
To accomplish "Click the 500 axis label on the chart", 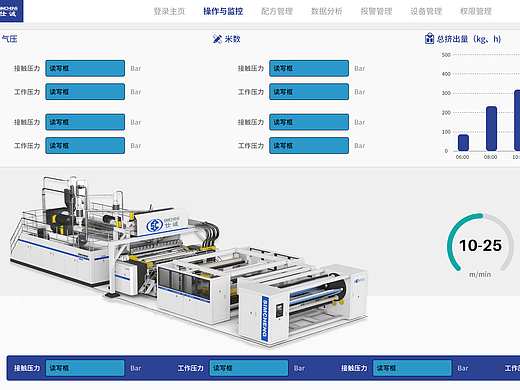I will click(446, 55).
